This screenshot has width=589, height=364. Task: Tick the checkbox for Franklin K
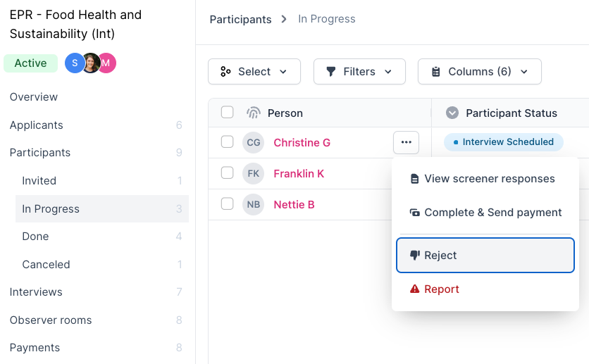[x=227, y=172]
